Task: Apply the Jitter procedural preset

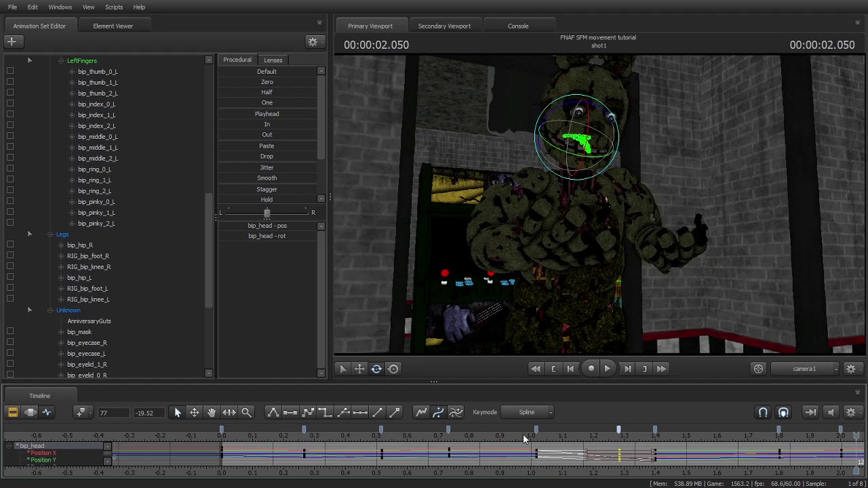Action: click(267, 167)
